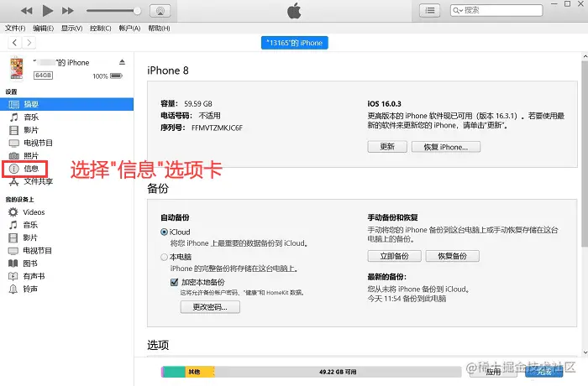The image size is (588, 386).
Task: Click the teal storage bar segment
Action: click(x=175, y=372)
